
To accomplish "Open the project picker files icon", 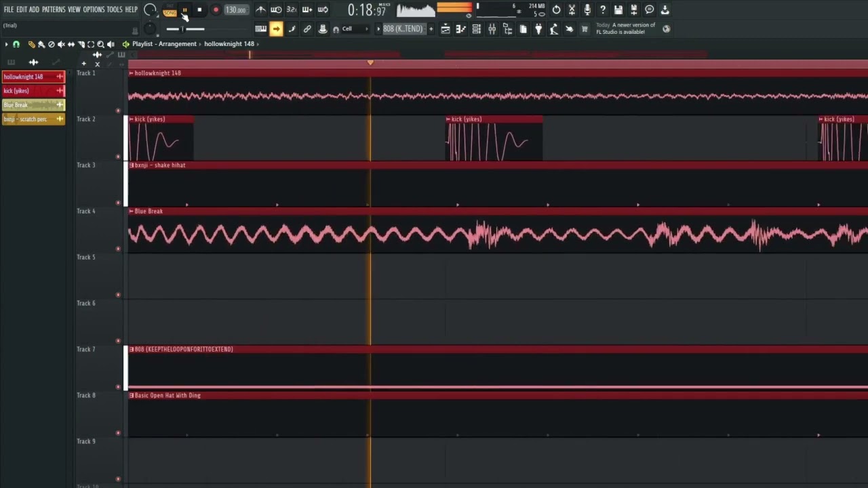I will [x=523, y=29].
